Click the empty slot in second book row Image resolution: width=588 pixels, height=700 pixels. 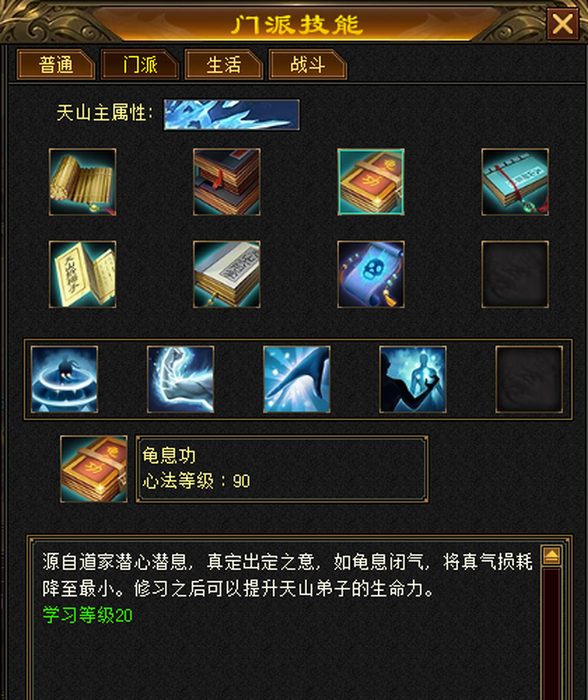515,274
